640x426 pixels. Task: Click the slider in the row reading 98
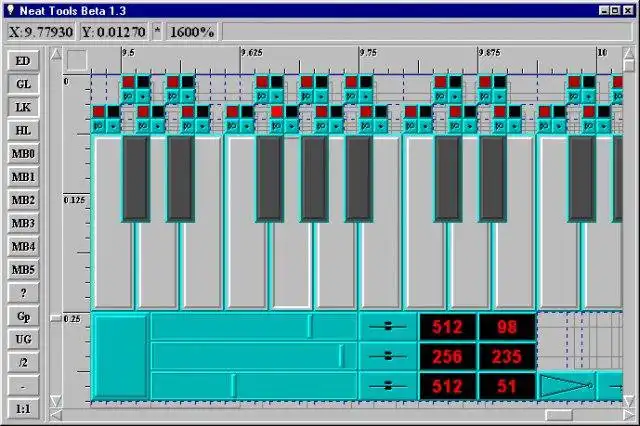254,326
